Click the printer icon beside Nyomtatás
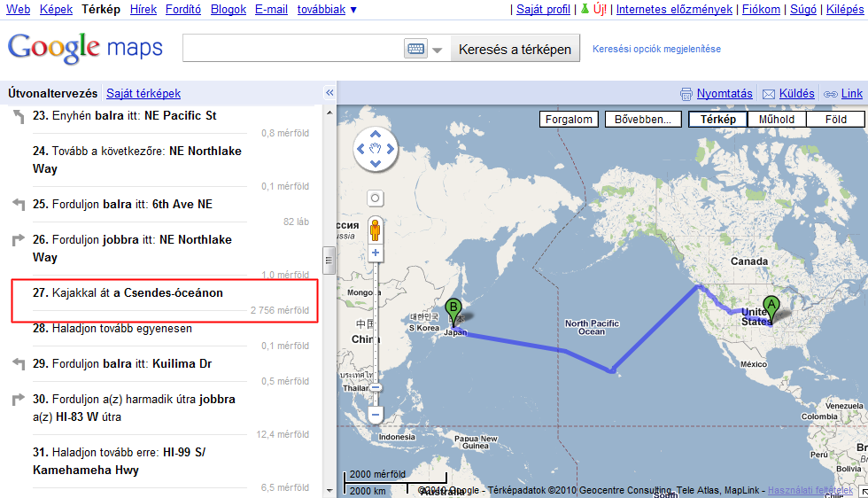 click(686, 94)
